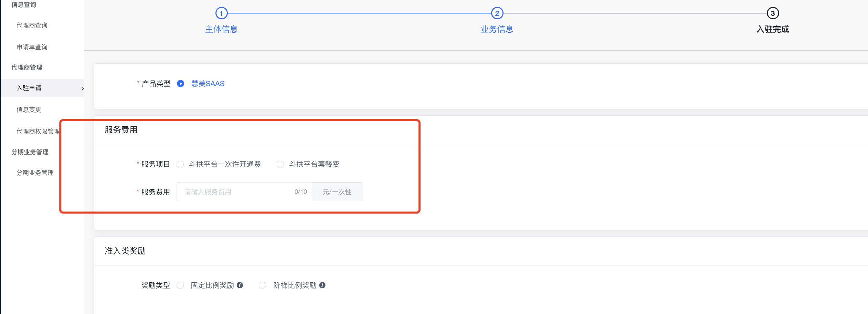Select 斗拱平台套餐费 radio option
This screenshot has width=868, height=314.
(280, 165)
